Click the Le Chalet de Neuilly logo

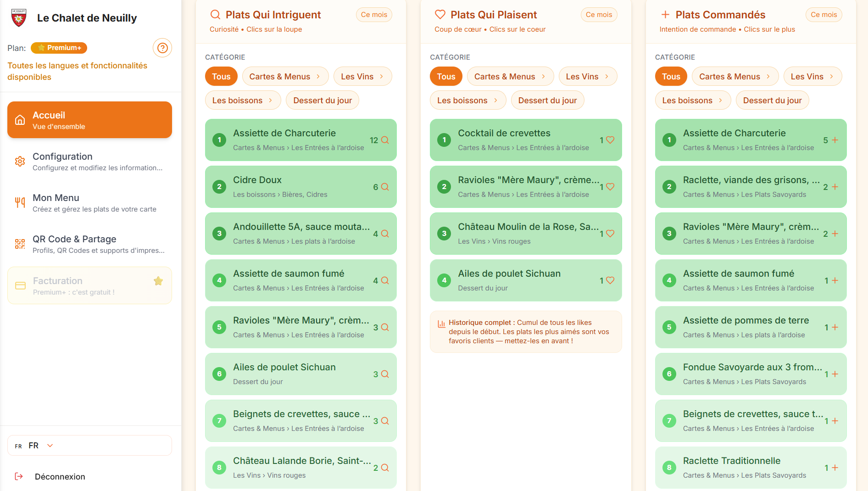(x=19, y=18)
